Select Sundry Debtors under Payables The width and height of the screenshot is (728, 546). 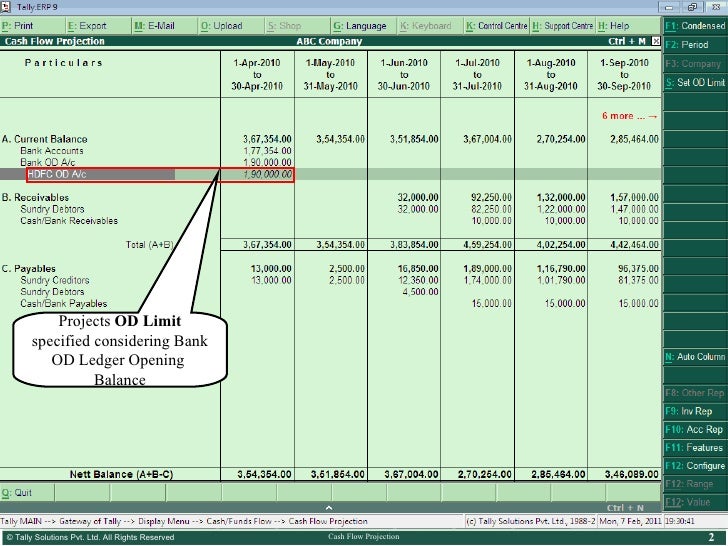click(x=52, y=292)
